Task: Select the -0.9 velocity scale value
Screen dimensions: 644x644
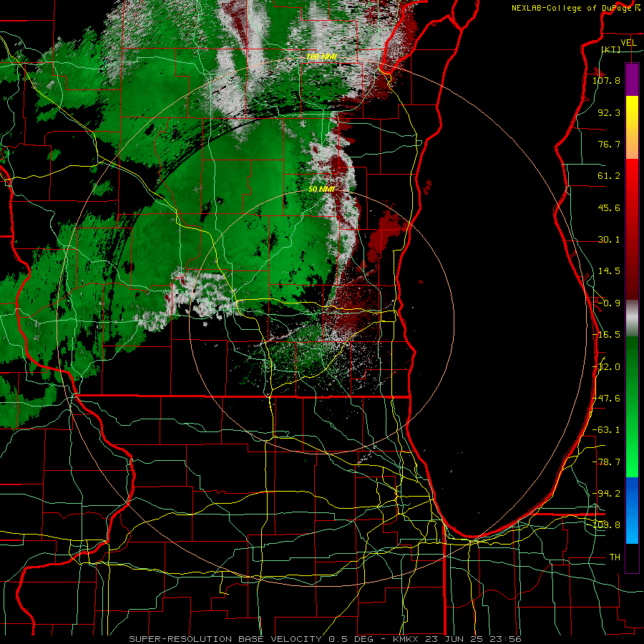Action: pyautogui.click(x=609, y=303)
